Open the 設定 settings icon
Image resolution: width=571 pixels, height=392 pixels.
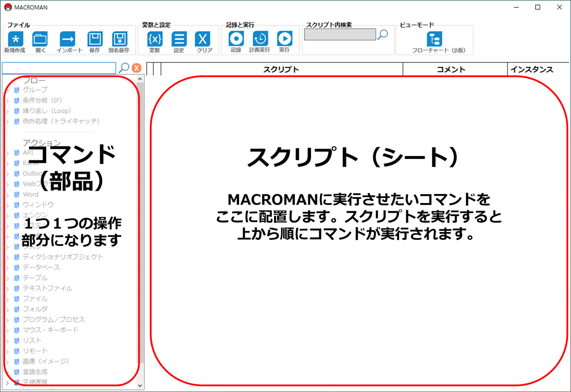pos(179,39)
